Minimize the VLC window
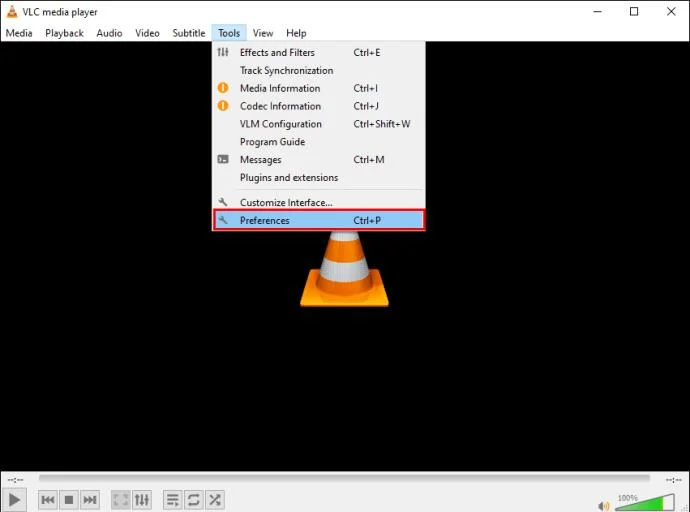690x512 pixels. click(597, 12)
